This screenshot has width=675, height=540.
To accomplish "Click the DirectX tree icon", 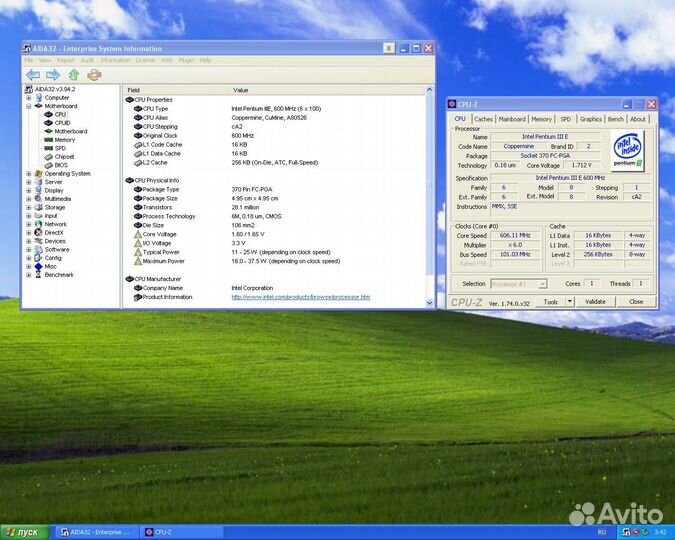I will (39, 233).
